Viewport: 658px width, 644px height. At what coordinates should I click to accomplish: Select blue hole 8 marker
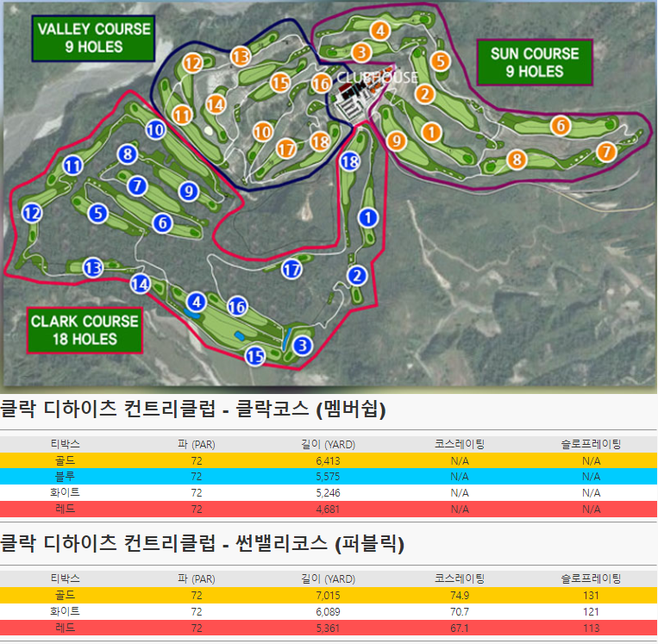tap(128, 154)
